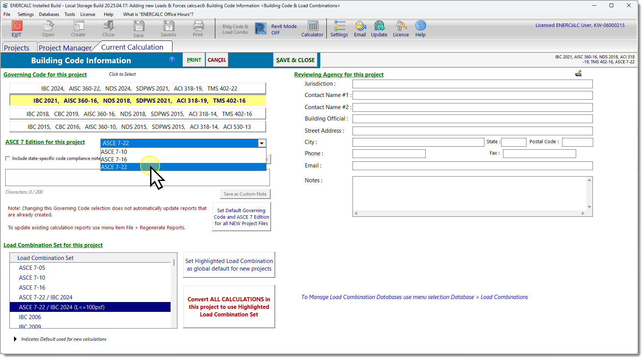Click the custom note text box
The image size is (644, 360).
[x=138, y=178]
